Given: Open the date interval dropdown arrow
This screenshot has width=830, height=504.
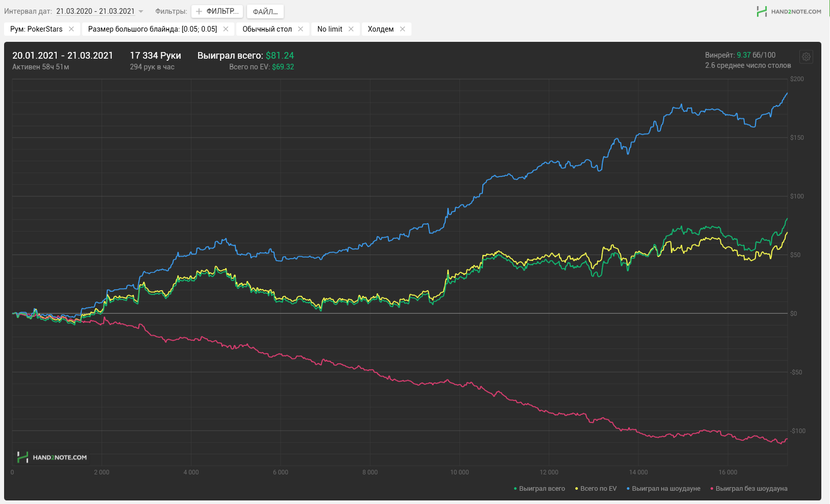Looking at the screenshot, I should pos(141,12).
